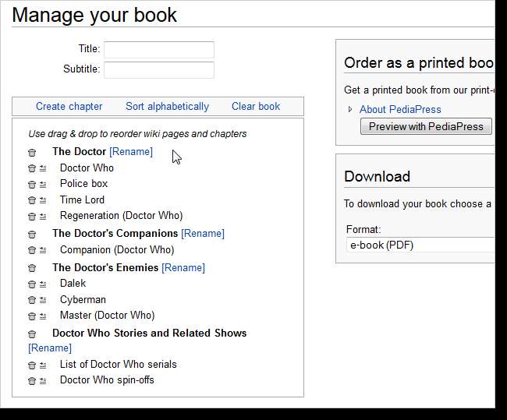Screen dimensions: 507x420
Task: Click the Clear book link
Action: point(255,106)
